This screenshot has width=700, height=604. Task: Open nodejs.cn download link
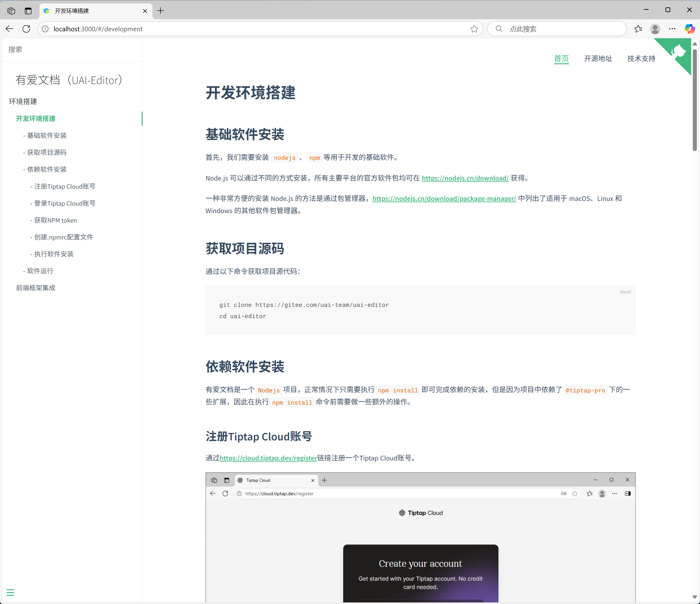(465, 178)
